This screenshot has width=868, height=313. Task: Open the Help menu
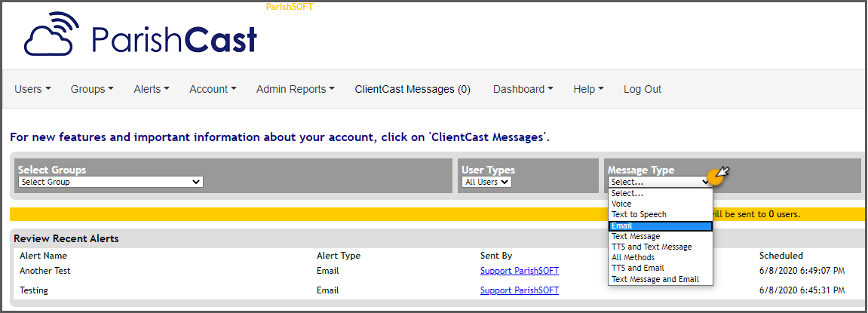[x=588, y=89]
